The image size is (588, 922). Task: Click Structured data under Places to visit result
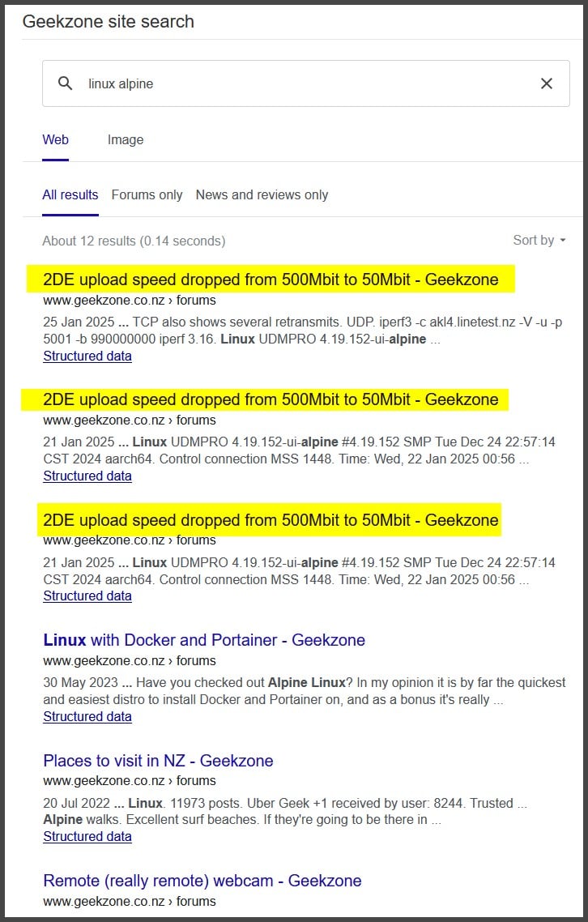click(87, 837)
